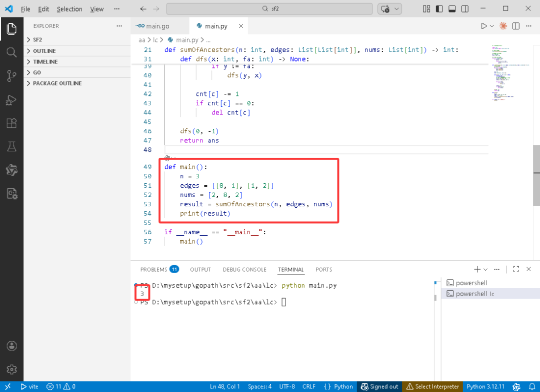The width and height of the screenshot is (540, 392).
Task: Go forward with the right arrow
Action: pyautogui.click(x=156, y=9)
